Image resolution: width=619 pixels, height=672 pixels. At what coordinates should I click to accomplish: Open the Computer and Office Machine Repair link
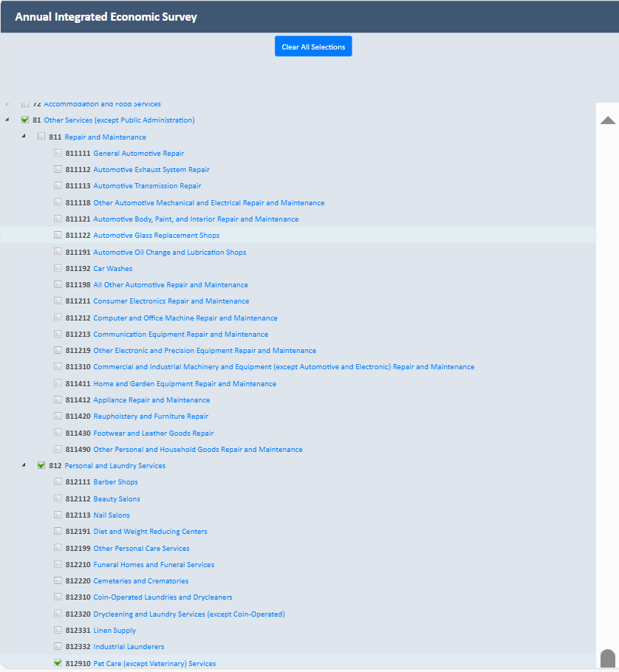[185, 318]
